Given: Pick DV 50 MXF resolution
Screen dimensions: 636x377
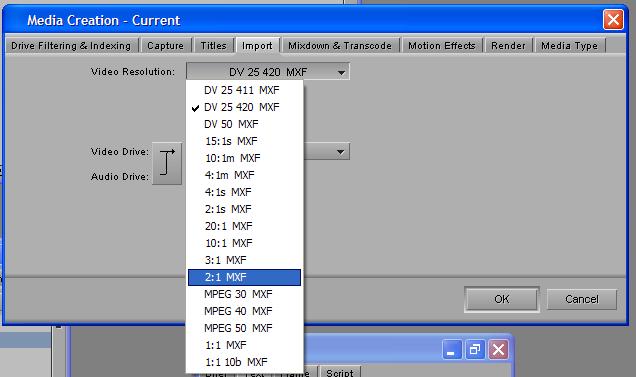Looking at the screenshot, I should pos(244,124).
